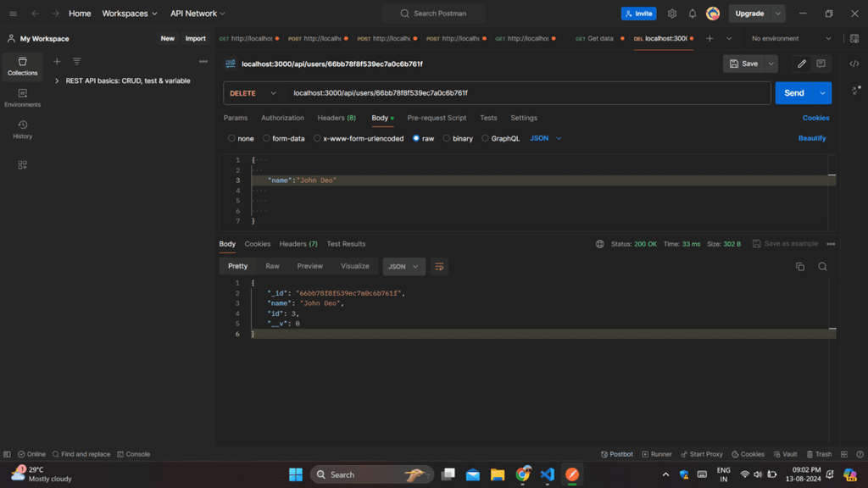
Task: Search the response with magnifier icon
Action: 822,266
